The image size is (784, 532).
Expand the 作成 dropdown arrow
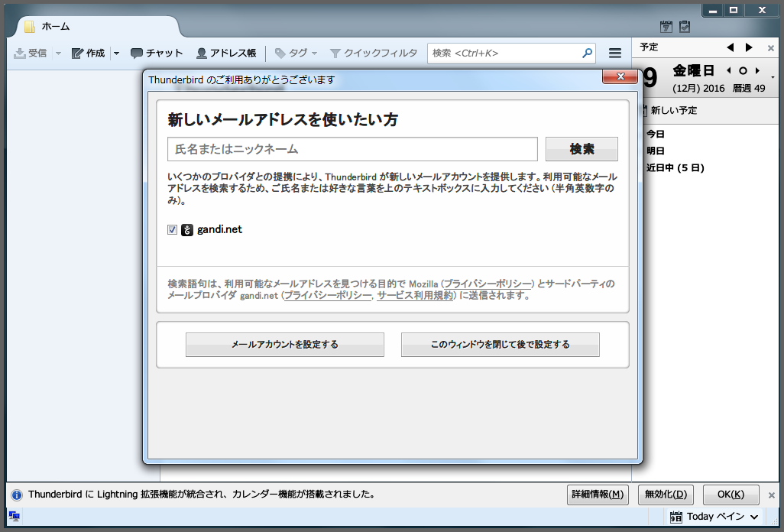click(x=117, y=53)
